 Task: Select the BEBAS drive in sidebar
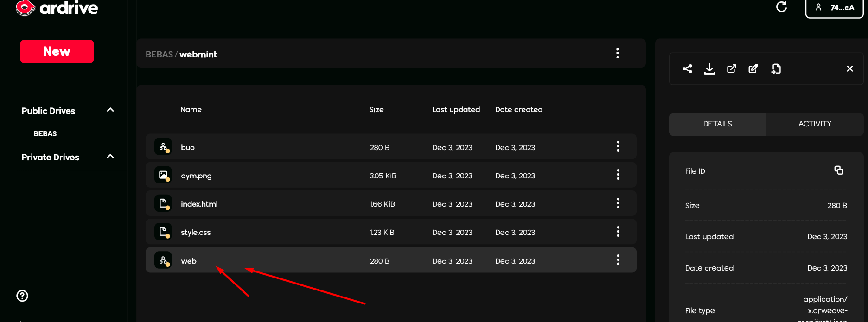tap(45, 134)
